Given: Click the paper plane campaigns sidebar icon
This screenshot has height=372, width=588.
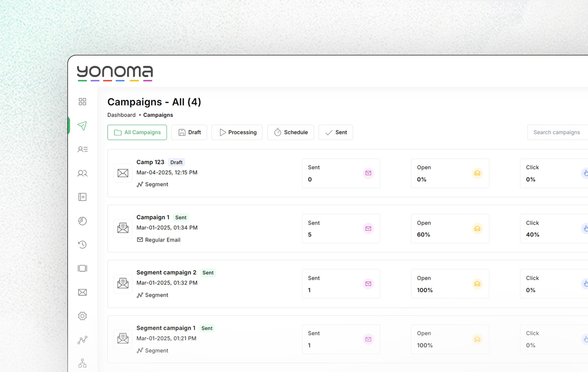Looking at the screenshot, I should [82, 126].
